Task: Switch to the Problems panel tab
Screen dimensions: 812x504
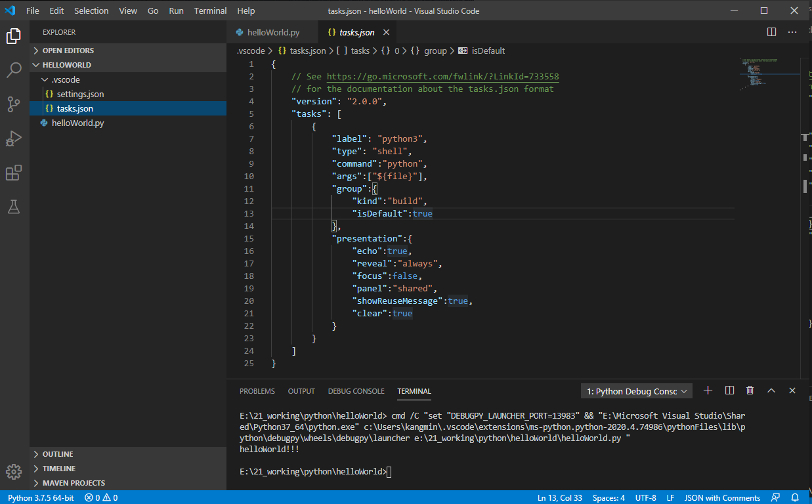Action: point(257,391)
